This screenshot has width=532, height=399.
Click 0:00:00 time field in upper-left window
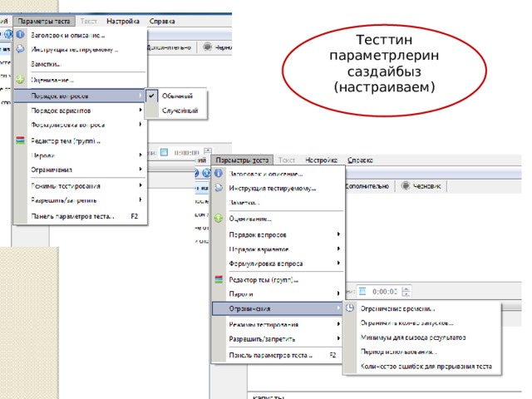pos(186,153)
